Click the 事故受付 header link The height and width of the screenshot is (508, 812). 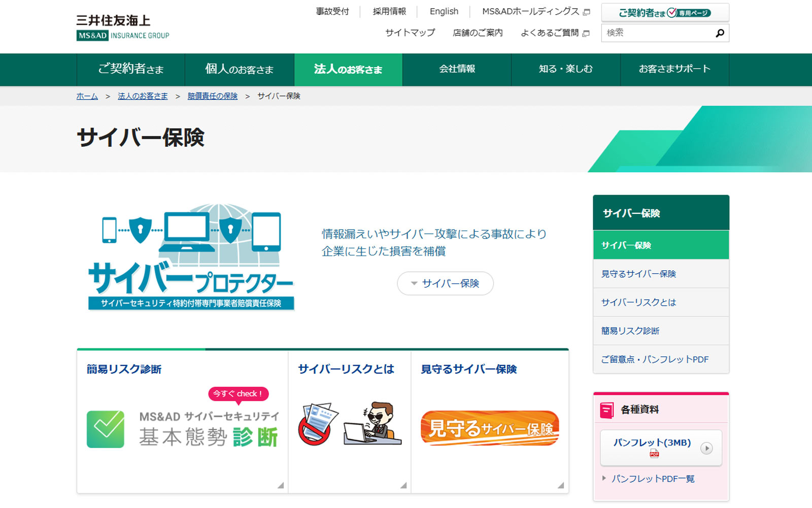332,12
